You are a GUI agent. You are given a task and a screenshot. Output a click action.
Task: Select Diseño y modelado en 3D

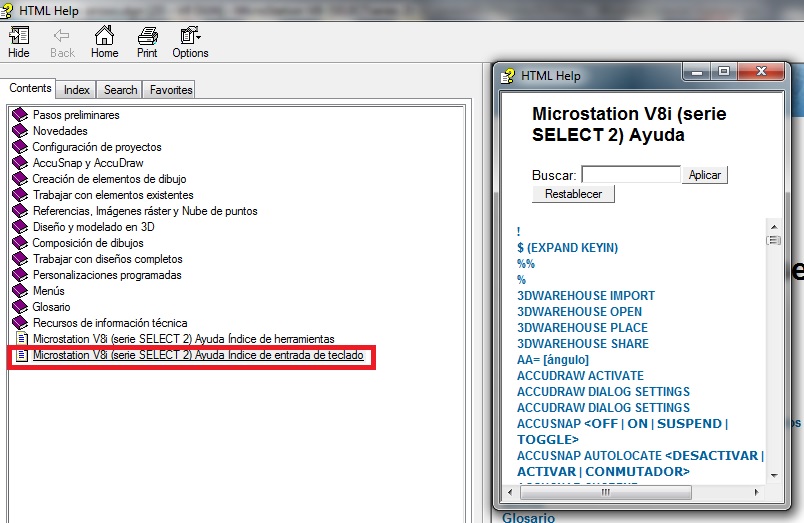pyautogui.click(x=93, y=227)
